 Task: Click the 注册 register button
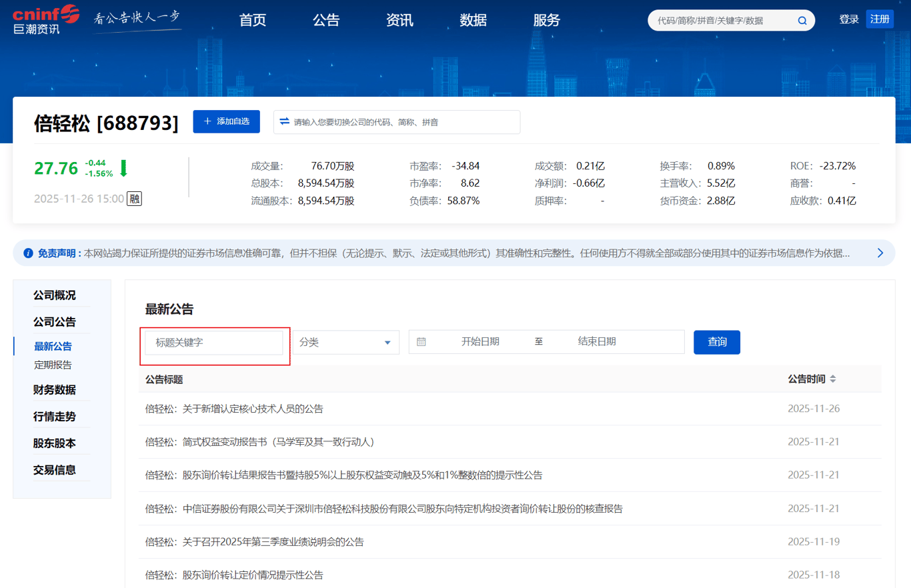[880, 19]
